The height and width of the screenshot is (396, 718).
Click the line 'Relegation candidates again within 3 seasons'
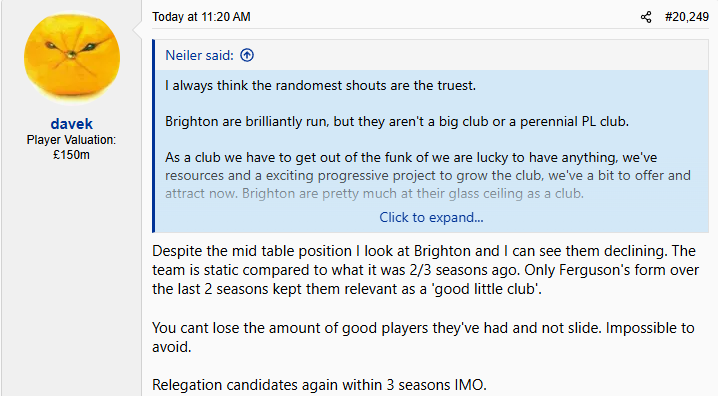click(319, 385)
